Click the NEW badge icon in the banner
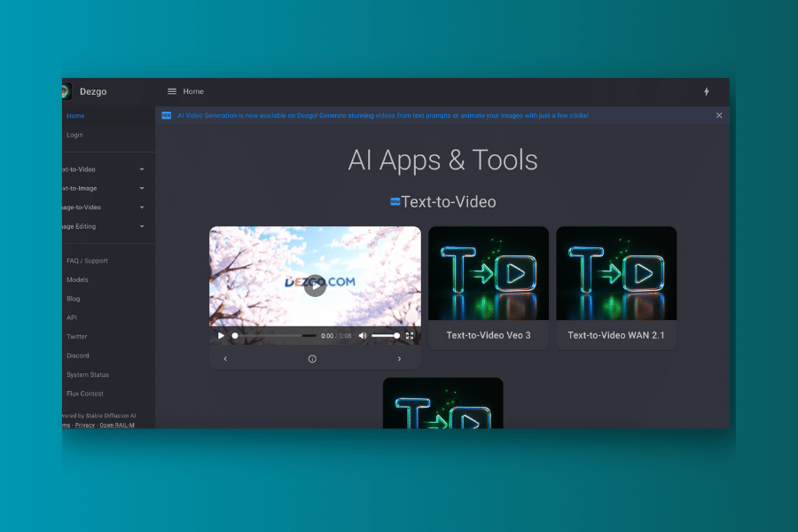The width and height of the screenshot is (798, 532). click(167, 115)
